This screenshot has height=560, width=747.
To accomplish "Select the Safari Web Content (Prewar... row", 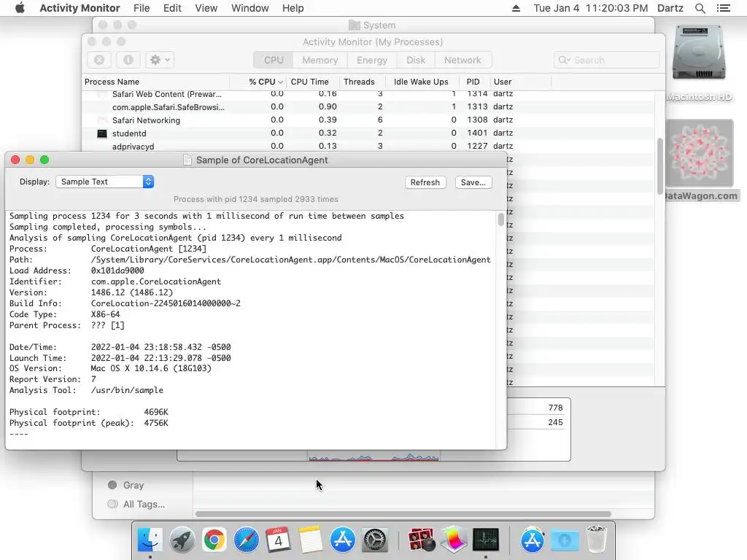I will click(368, 94).
